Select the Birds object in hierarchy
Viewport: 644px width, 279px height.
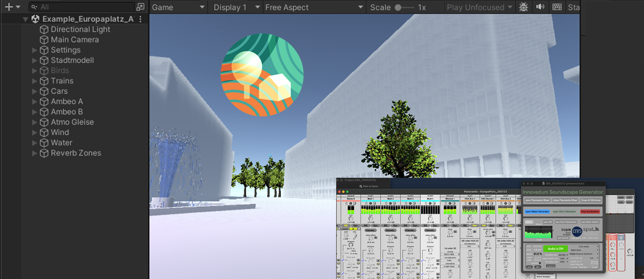click(x=60, y=71)
